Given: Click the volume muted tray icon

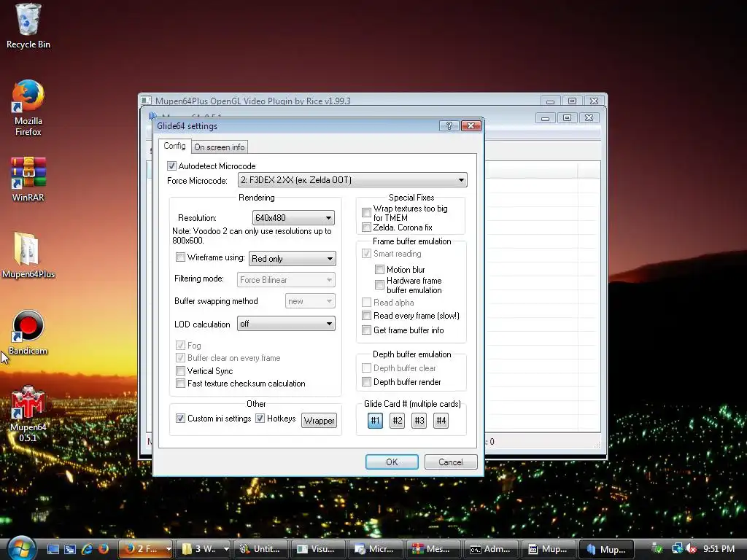Looking at the screenshot, I should click(692, 549).
